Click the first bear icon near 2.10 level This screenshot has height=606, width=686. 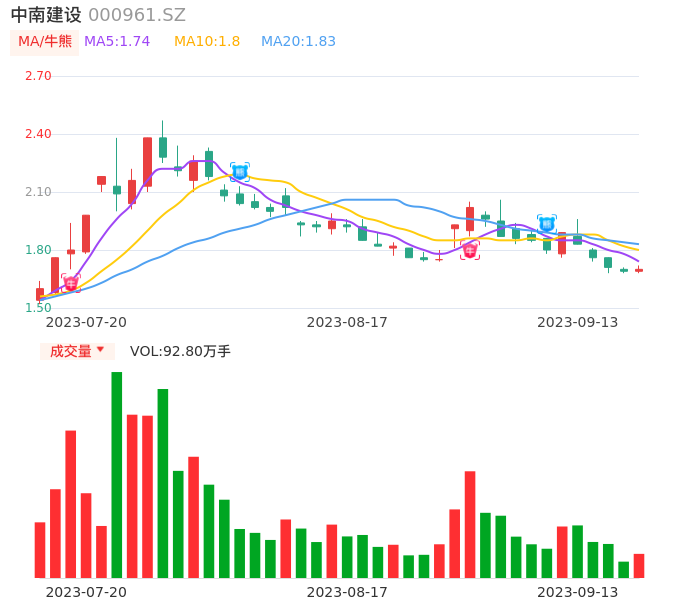pyautogui.click(x=240, y=172)
